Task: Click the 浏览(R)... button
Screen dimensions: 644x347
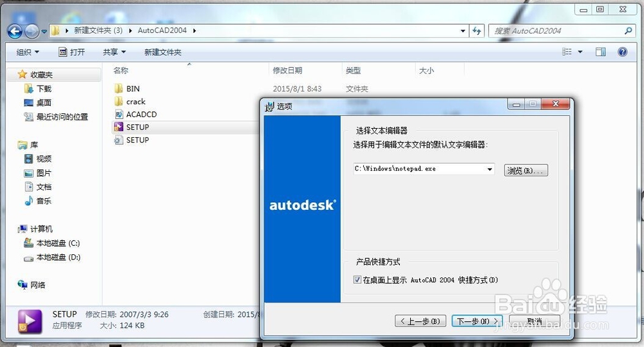Action: 526,171
